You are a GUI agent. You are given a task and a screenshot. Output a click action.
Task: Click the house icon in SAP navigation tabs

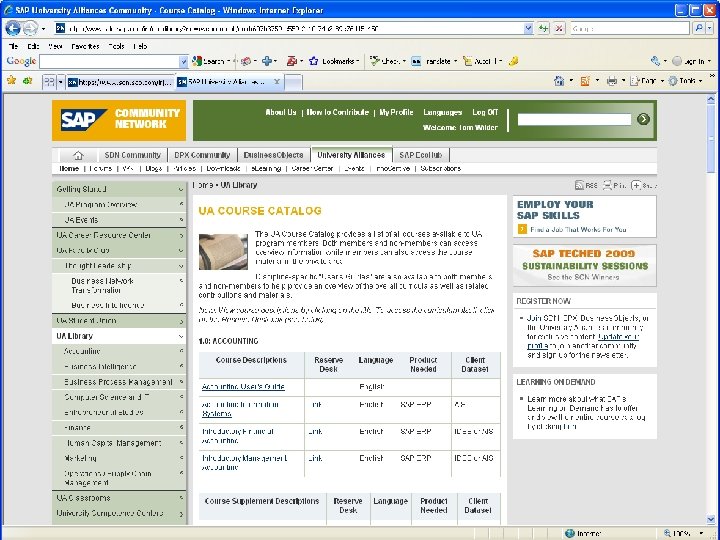coord(78,155)
